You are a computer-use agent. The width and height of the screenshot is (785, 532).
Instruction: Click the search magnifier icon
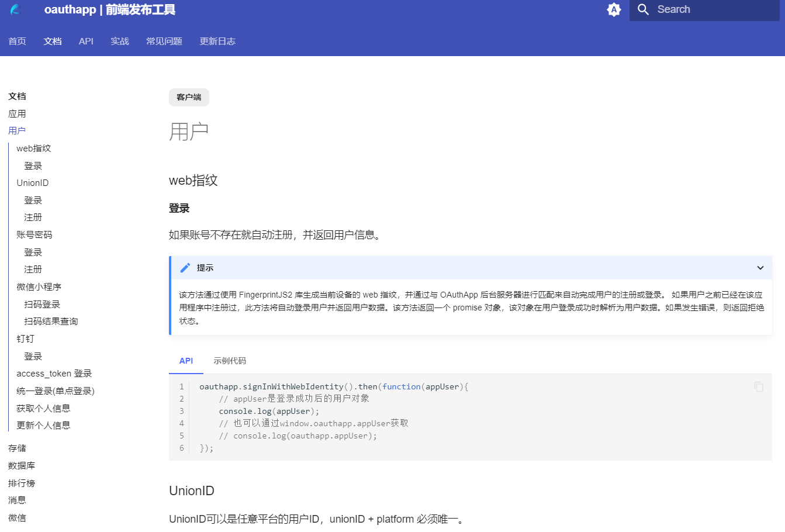click(643, 9)
